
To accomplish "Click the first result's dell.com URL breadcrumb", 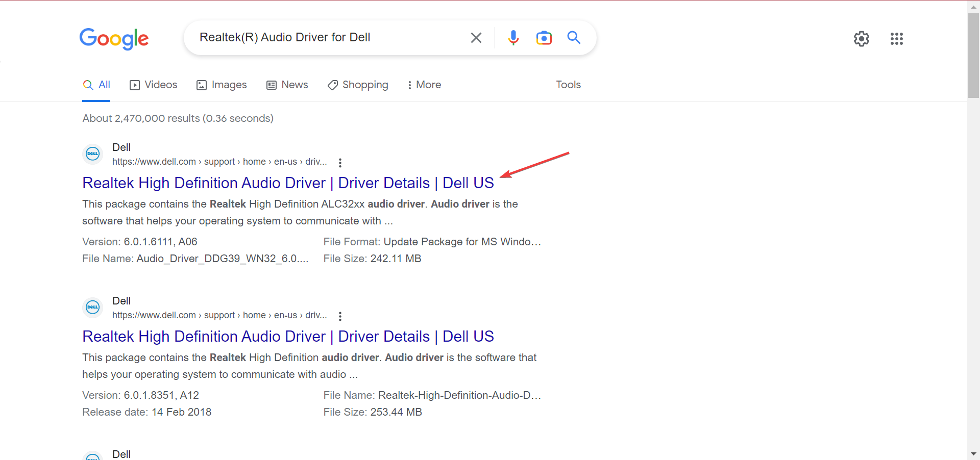I will tap(219, 162).
